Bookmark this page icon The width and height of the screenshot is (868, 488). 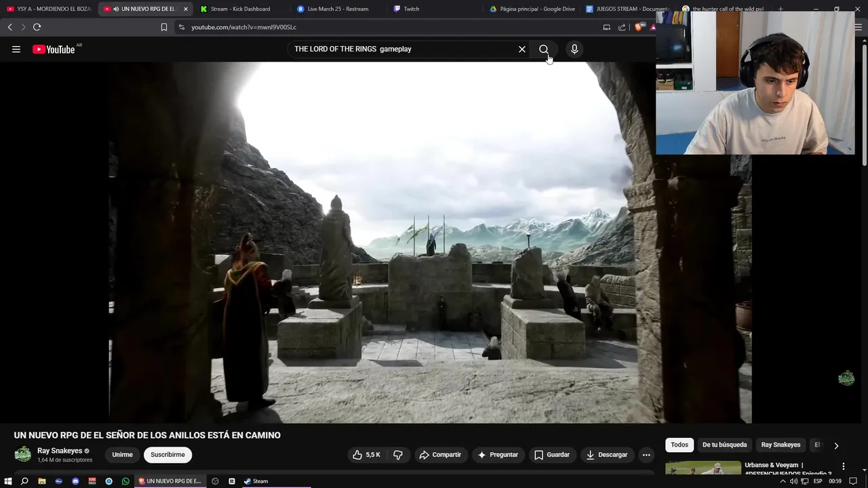click(163, 27)
